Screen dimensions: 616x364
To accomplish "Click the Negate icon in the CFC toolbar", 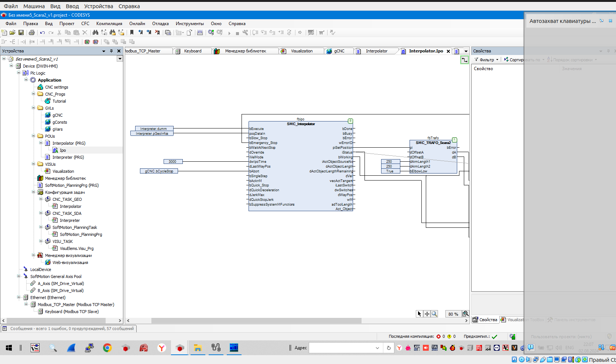I will [x=23, y=42].
